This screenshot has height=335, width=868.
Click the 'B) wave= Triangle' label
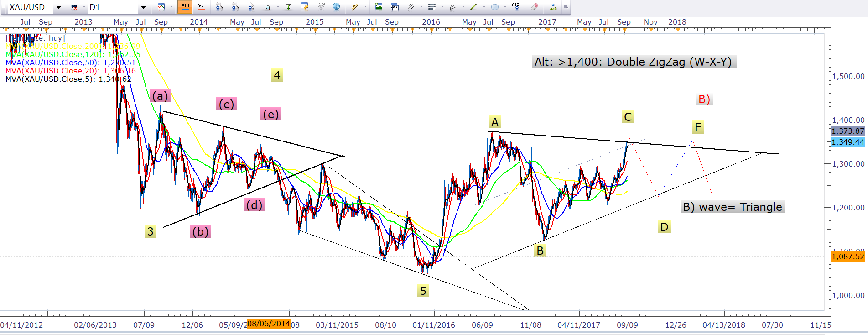pyautogui.click(x=732, y=207)
